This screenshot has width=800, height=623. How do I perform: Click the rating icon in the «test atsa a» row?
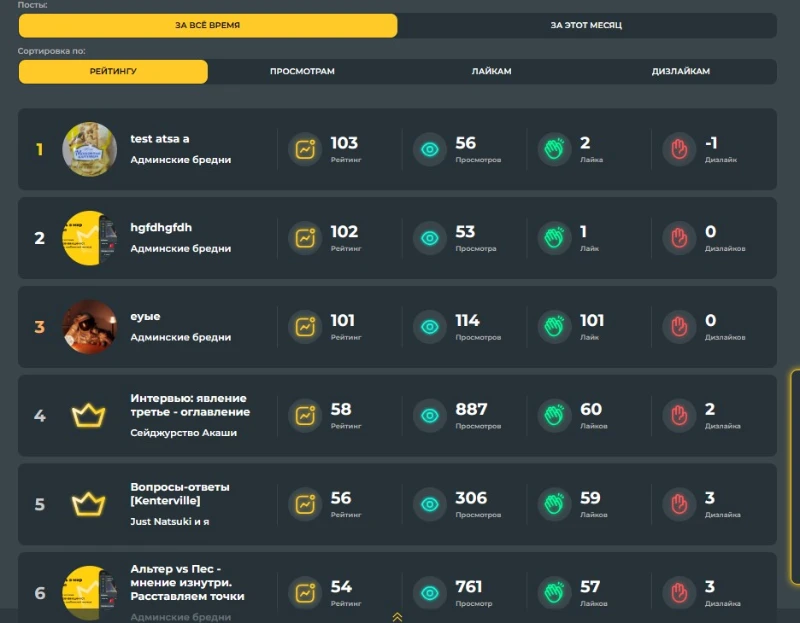(305, 149)
